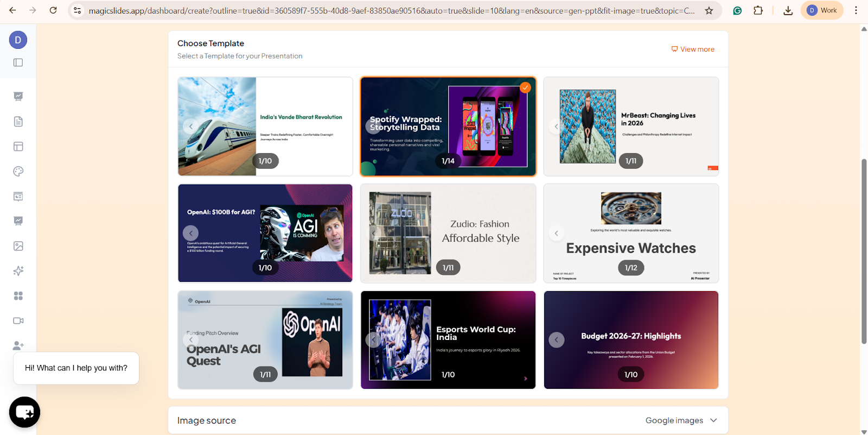
Task: Click previous arrow on Budget 2026-27 template
Action: 556,340
